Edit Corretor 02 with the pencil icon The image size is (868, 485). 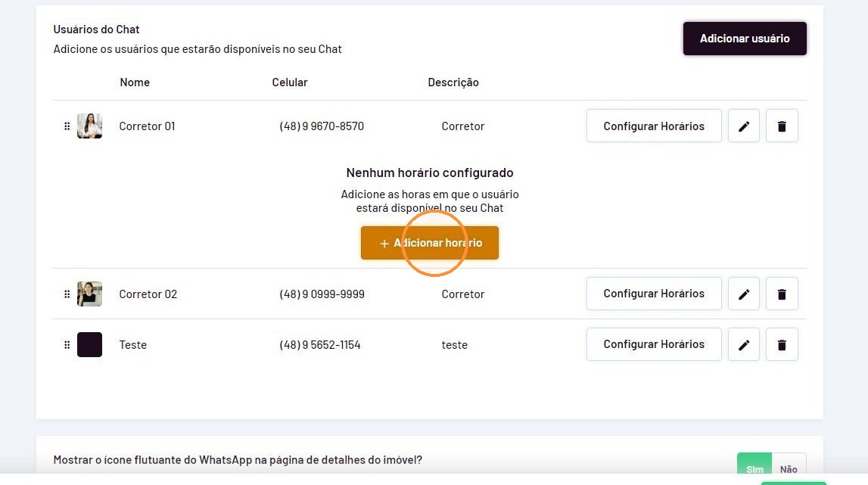pyautogui.click(x=743, y=294)
